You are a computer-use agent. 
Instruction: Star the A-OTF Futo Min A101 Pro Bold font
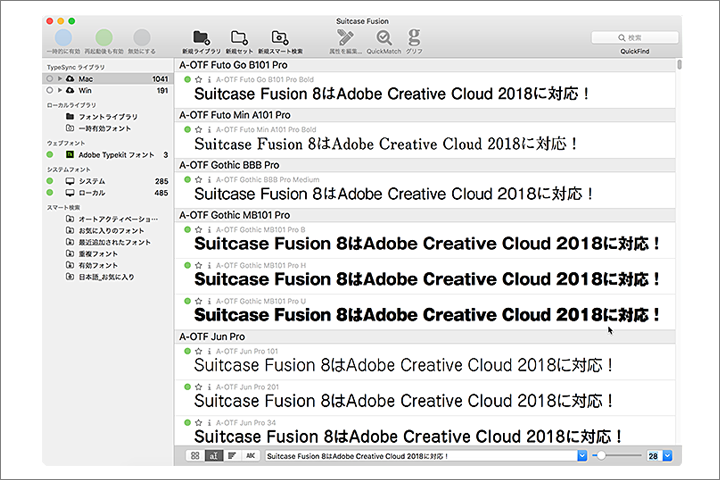[x=198, y=130]
